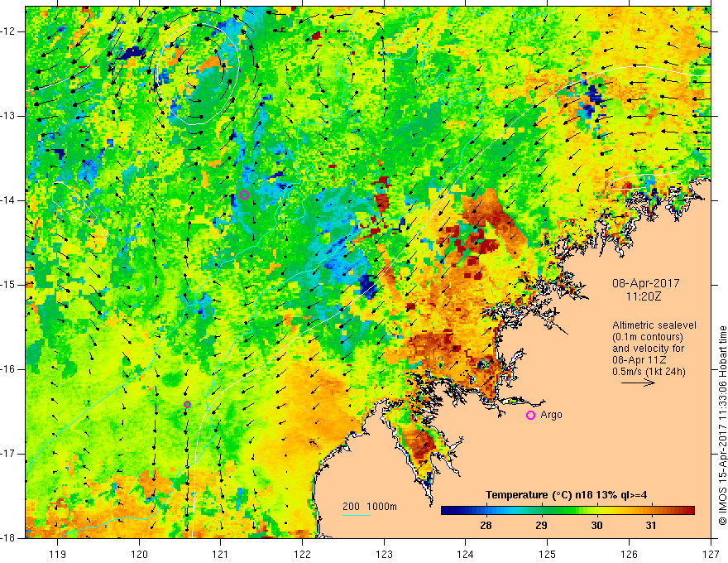728x563 pixels.
Task: Click longitude axis label 125
Action: point(548,554)
